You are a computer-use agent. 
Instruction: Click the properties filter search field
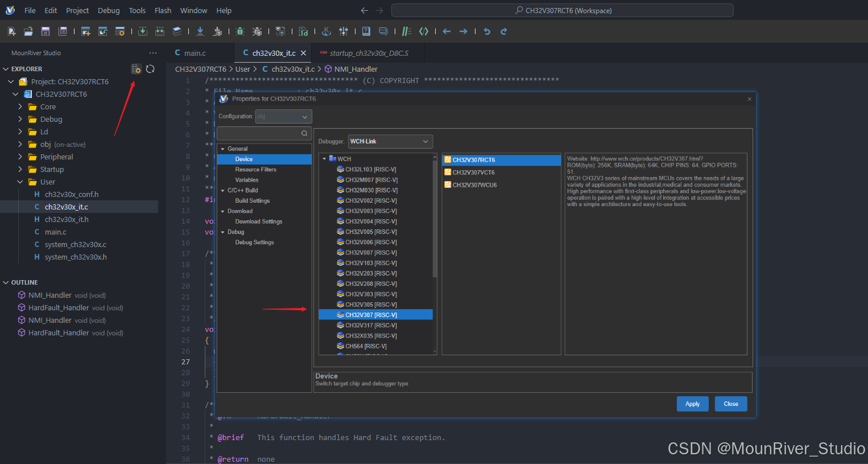pos(264,133)
